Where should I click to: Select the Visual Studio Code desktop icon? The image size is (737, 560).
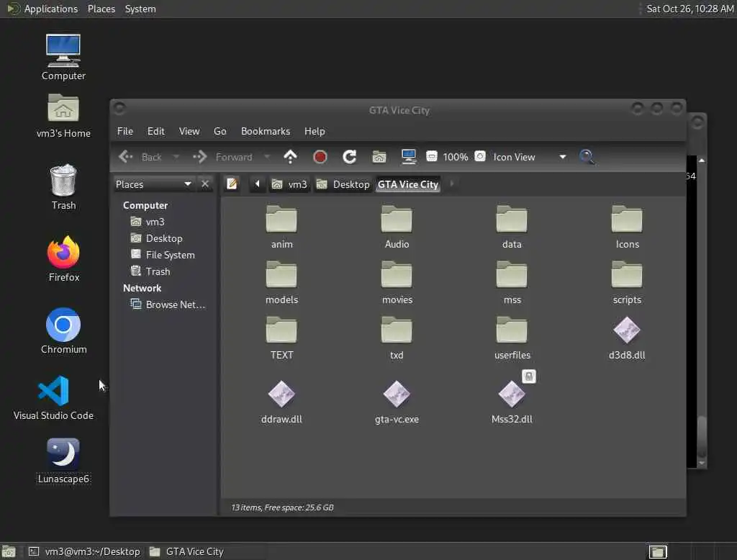[x=53, y=397]
